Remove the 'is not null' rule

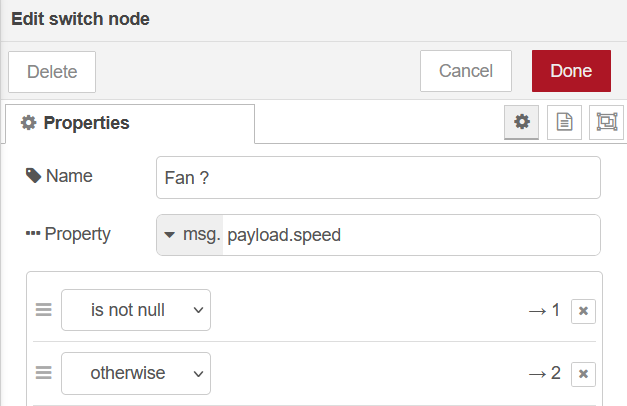tap(584, 311)
